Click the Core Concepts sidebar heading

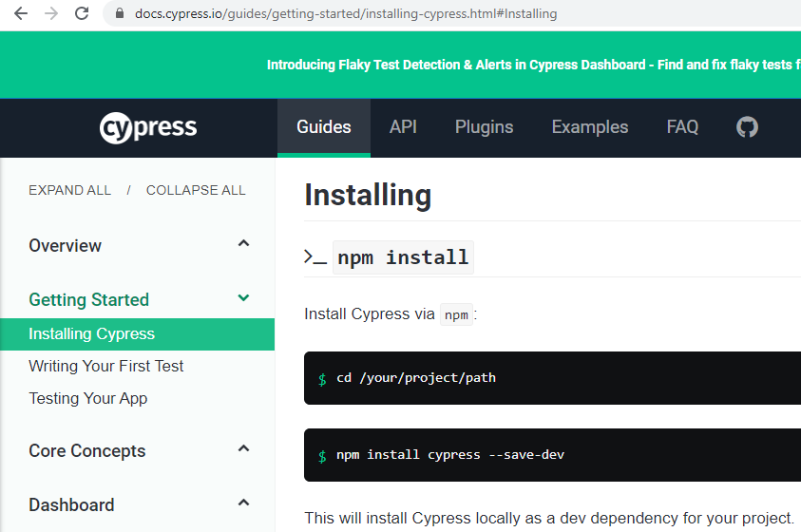point(87,451)
